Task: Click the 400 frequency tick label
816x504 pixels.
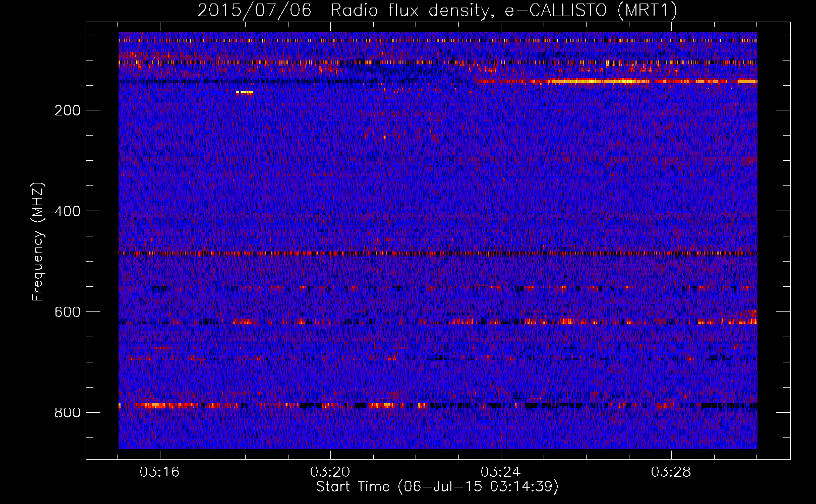Action: 68,211
